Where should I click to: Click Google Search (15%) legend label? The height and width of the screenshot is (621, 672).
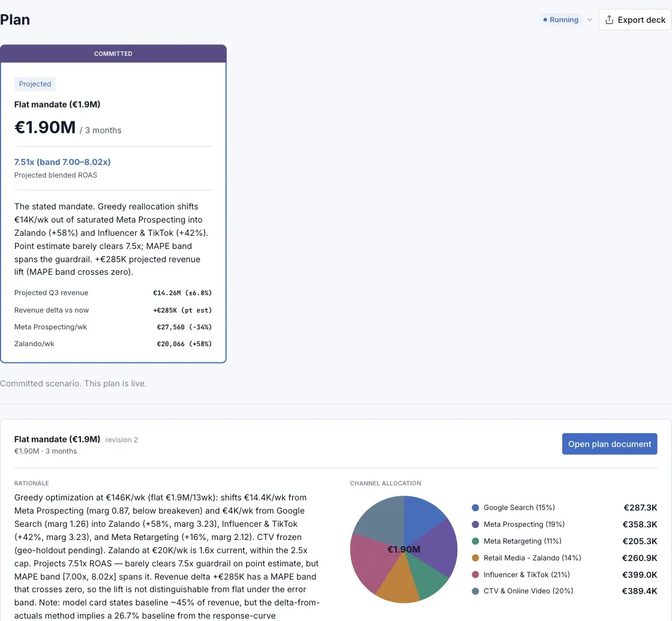pyautogui.click(x=519, y=508)
